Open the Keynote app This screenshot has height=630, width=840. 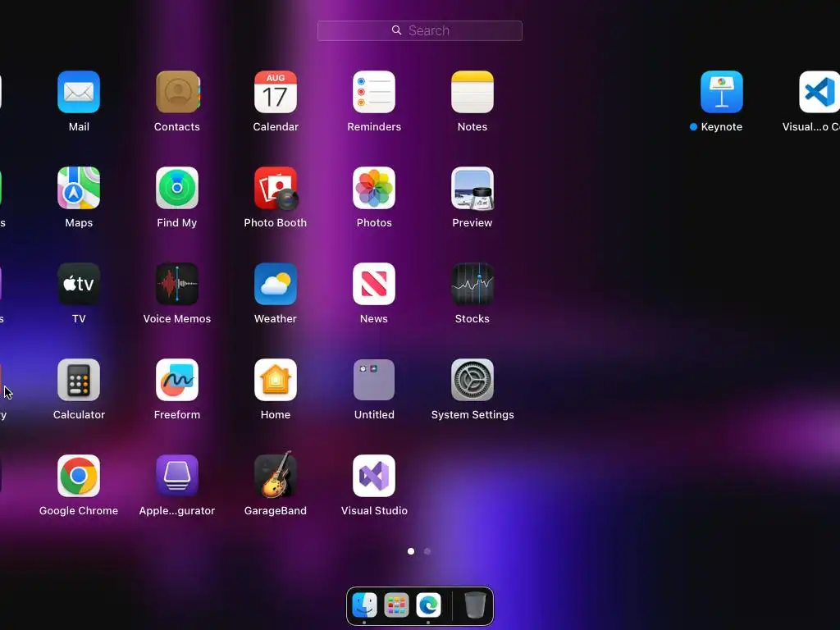722,92
